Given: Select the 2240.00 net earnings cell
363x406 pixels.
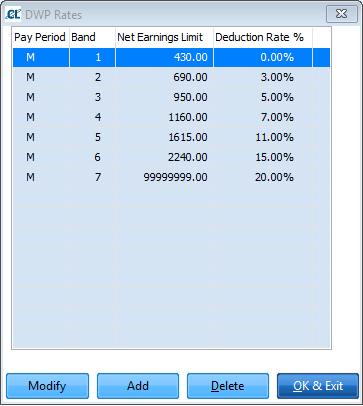Looking at the screenshot, I should [164, 157].
